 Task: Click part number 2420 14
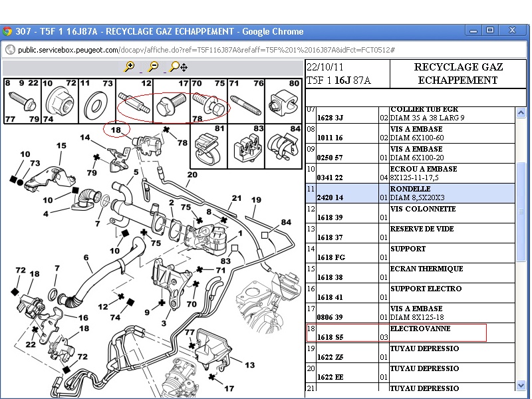click(330, 198)
